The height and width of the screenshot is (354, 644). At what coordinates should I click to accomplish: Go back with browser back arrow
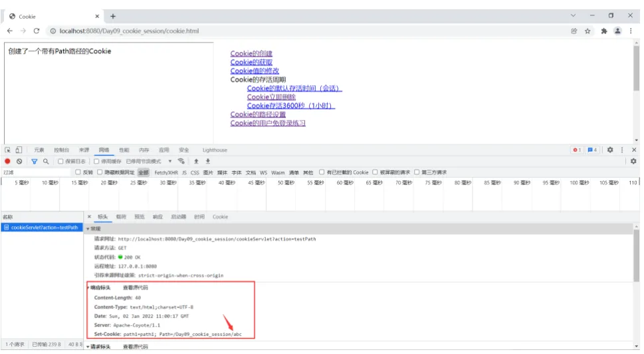(10, 31)
